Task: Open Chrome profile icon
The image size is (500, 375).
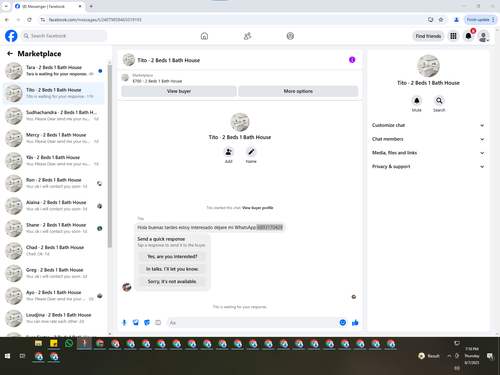Action: [x=456, y=20]
